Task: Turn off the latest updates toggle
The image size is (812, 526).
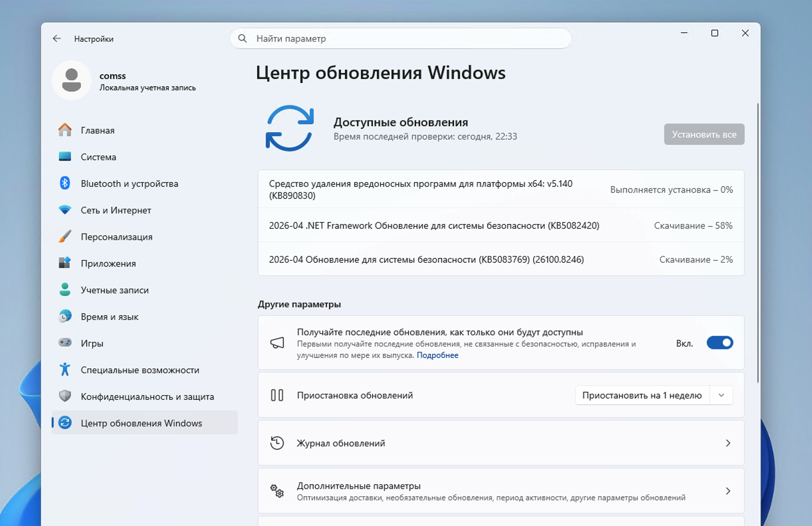Action: coord(720,343)
